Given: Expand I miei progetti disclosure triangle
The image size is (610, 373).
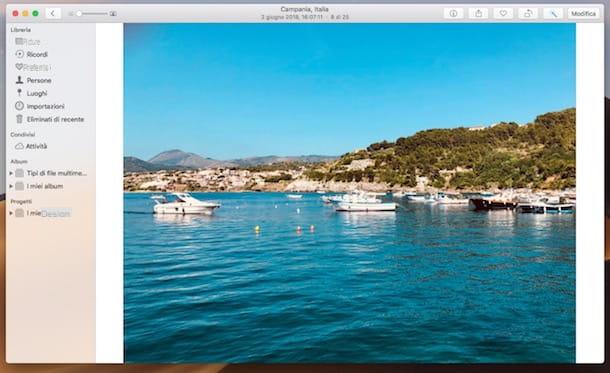Looking at the screenshot, I should [11, 213].
